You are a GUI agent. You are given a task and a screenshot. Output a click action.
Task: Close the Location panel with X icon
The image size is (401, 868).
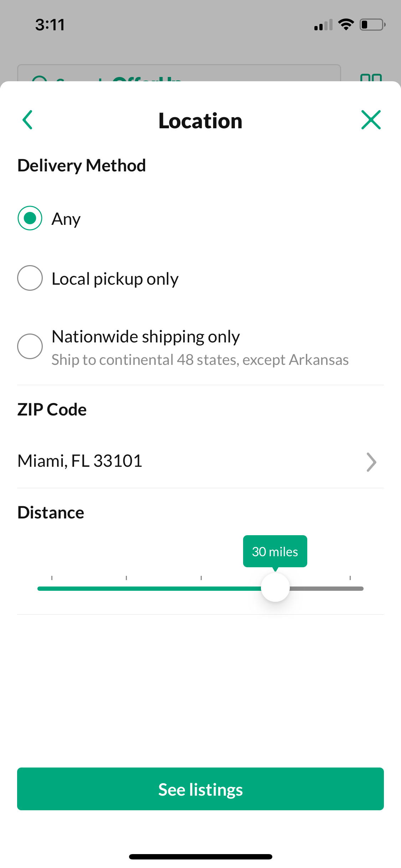pos(371,120)
